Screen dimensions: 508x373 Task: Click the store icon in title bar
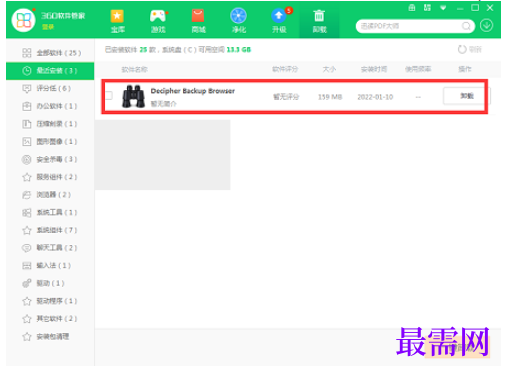[x=412, y=8]
